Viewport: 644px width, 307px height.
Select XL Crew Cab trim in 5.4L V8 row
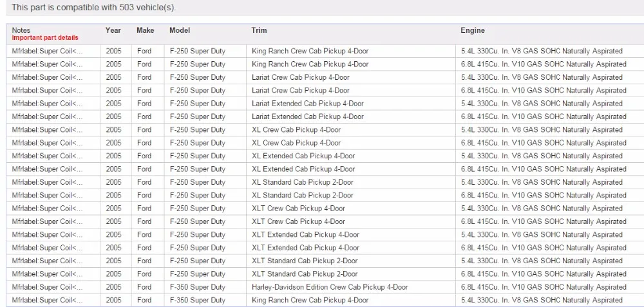tap(296, 130)
